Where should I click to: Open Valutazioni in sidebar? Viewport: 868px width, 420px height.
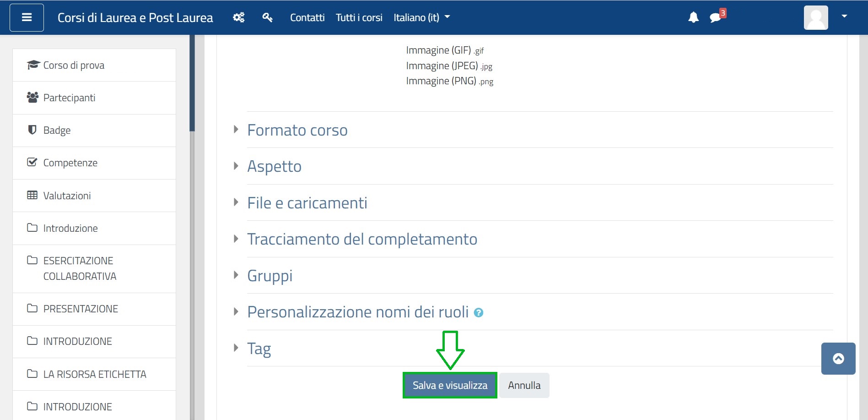pos(94,196)
